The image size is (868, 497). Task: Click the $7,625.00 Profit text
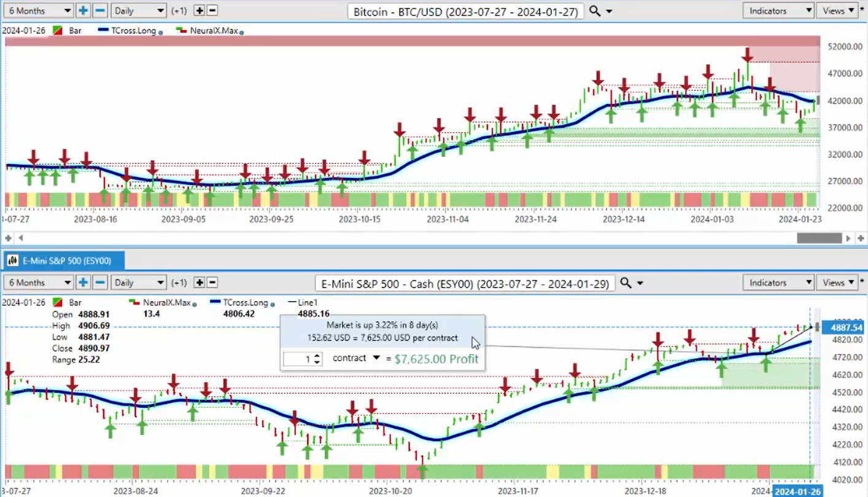click(x=436, y=359)
